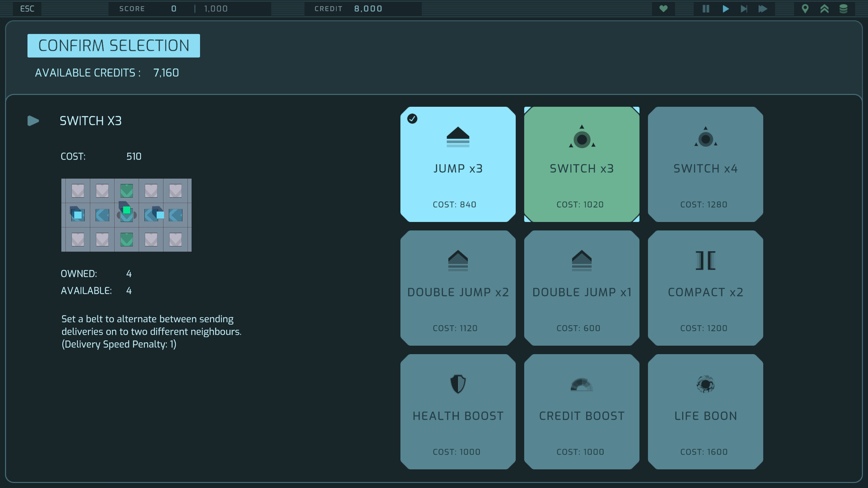The image size is (868, 488).
Task: Pick the CREDIT BOOST upgrade
Action: tap(581, 412)
